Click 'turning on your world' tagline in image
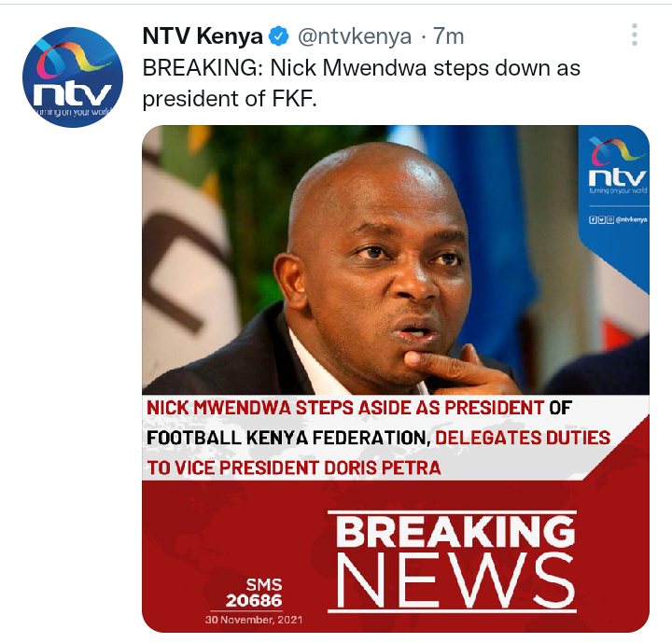This screenshot has height=643, width=672. pos(618,190)
